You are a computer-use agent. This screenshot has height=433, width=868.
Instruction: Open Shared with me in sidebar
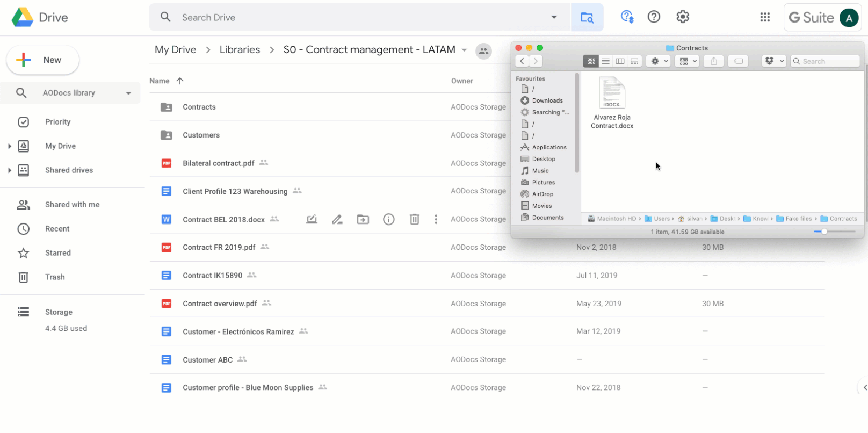pyautogui.click(x=72, y=205)
